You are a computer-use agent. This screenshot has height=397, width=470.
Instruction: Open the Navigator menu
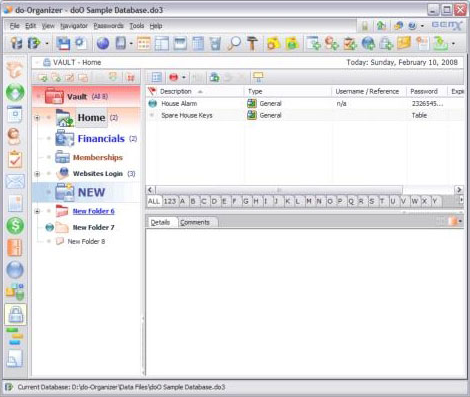click(x=74, y=26)
